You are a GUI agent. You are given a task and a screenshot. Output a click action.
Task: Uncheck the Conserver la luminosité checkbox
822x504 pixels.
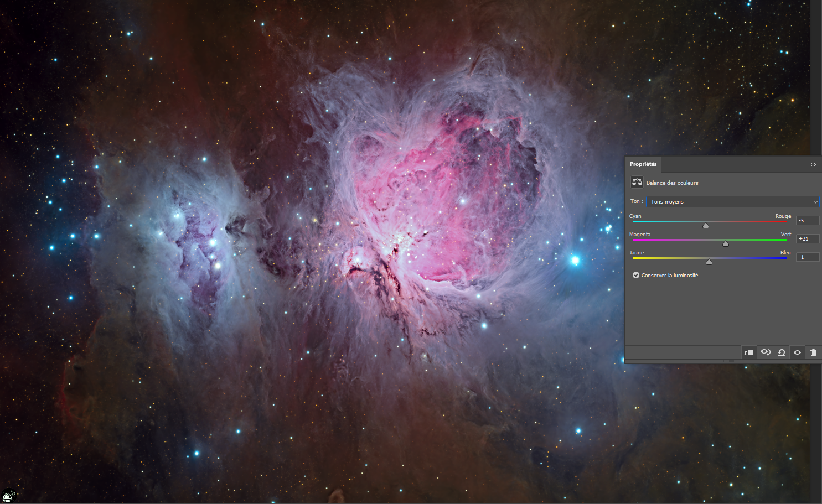(636, 275)
